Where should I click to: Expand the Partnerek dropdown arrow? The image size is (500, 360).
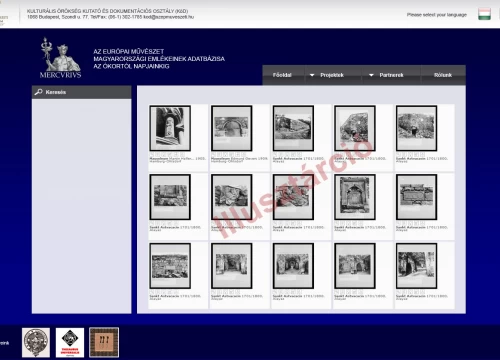[371, 75]
